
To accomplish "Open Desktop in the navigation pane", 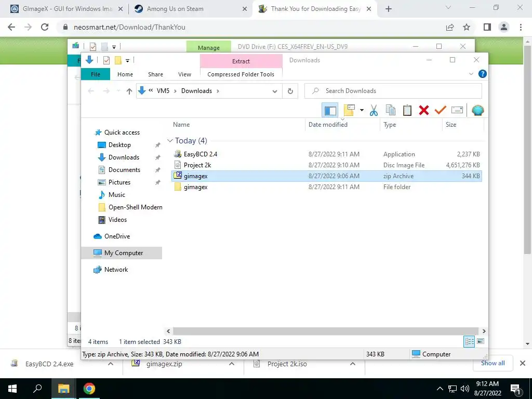I will [x=119, y=145].
